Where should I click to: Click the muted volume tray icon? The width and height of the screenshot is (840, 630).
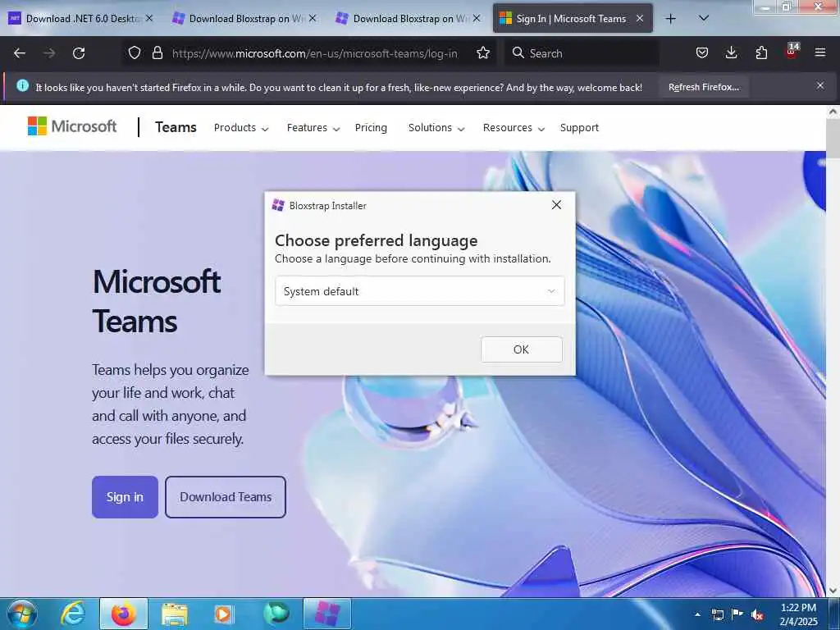click(x=757, y=614)
